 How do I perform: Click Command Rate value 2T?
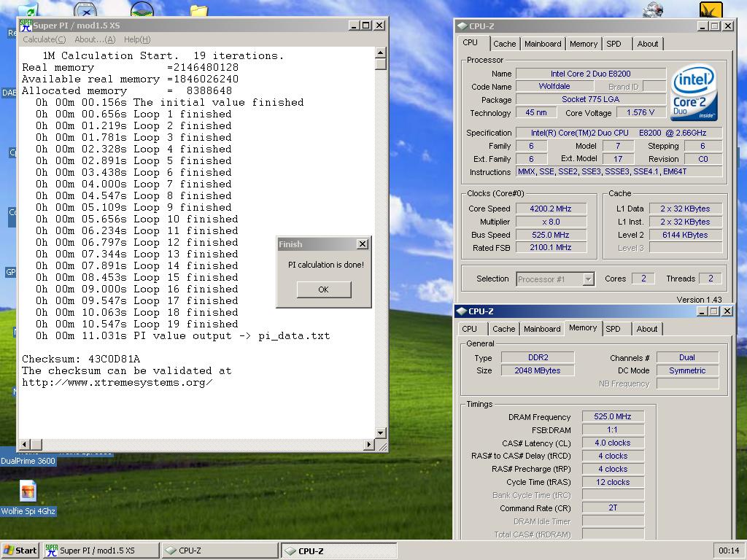coord(613,508)
